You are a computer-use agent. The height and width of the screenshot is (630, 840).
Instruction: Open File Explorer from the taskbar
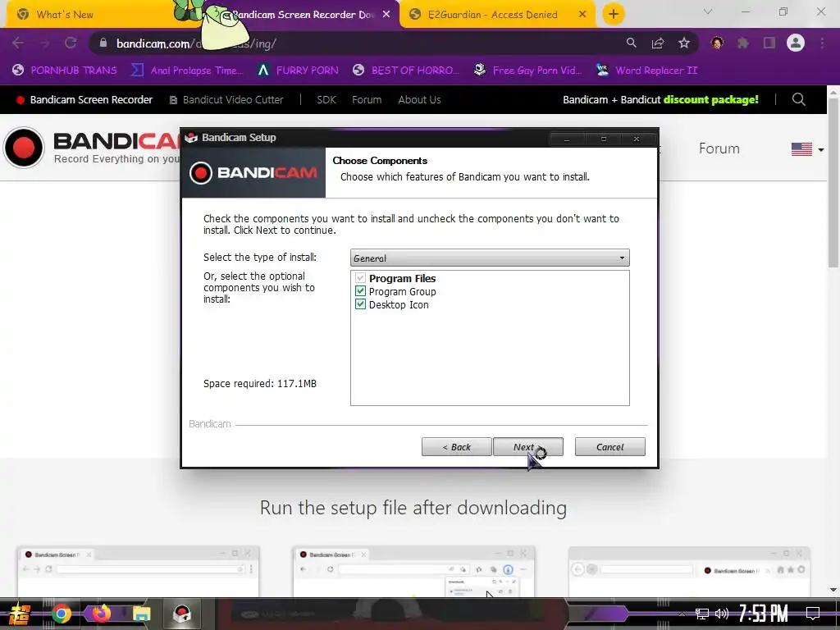tap(142, 614)
